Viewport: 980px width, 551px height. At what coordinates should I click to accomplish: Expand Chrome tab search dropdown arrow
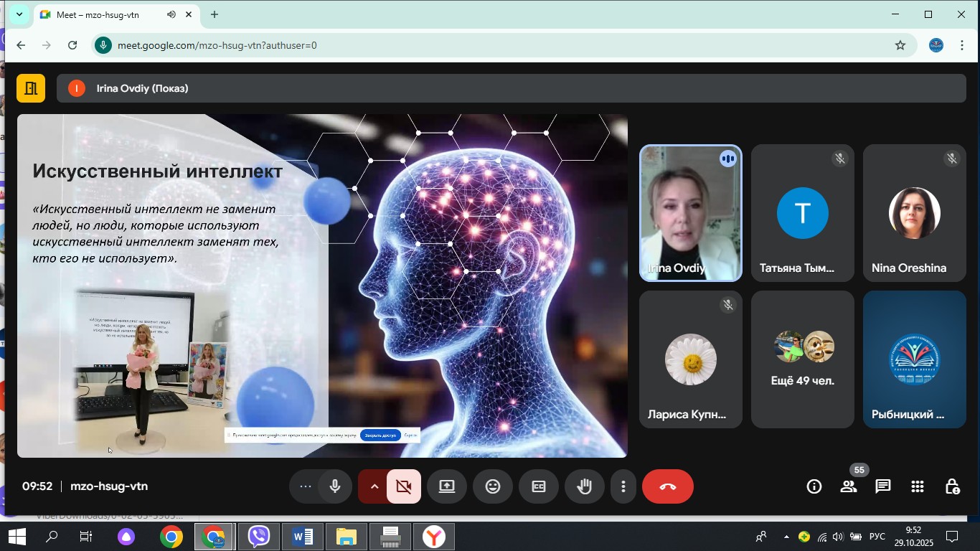click(x=19, y=14)
